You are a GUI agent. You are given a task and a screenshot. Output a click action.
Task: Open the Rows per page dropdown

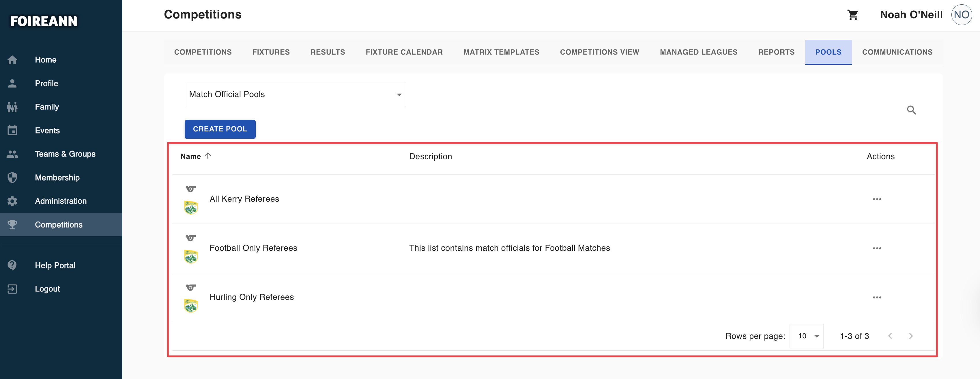[x=806, y=336]
